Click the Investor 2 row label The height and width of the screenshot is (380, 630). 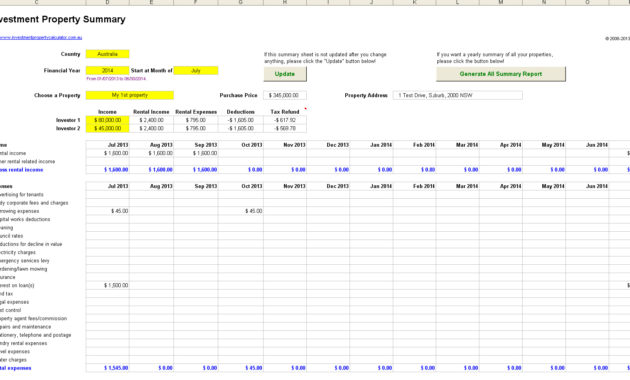pyautogui.click(x=68, y=129)
